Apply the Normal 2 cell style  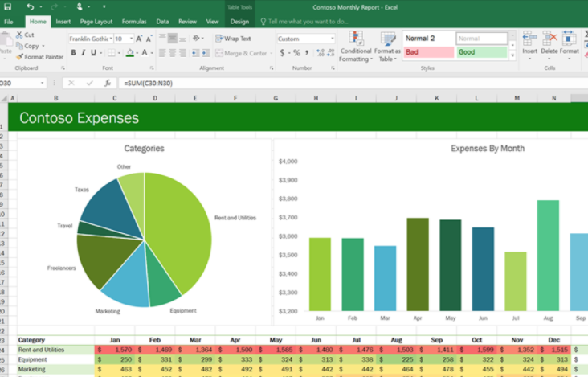click(x=429, y=39)
